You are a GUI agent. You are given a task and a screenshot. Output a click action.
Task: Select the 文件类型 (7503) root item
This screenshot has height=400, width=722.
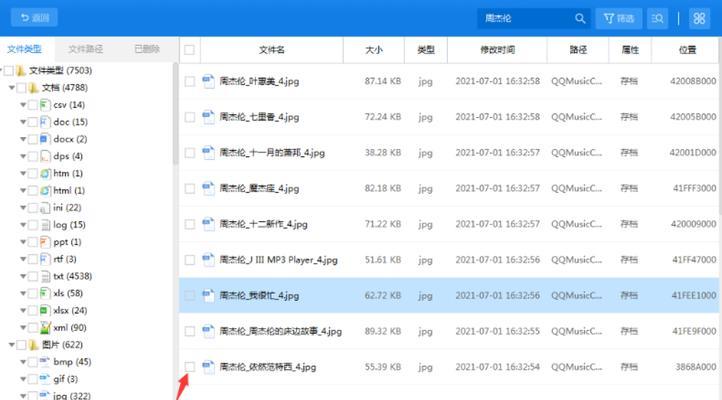[x=60, y=70]
